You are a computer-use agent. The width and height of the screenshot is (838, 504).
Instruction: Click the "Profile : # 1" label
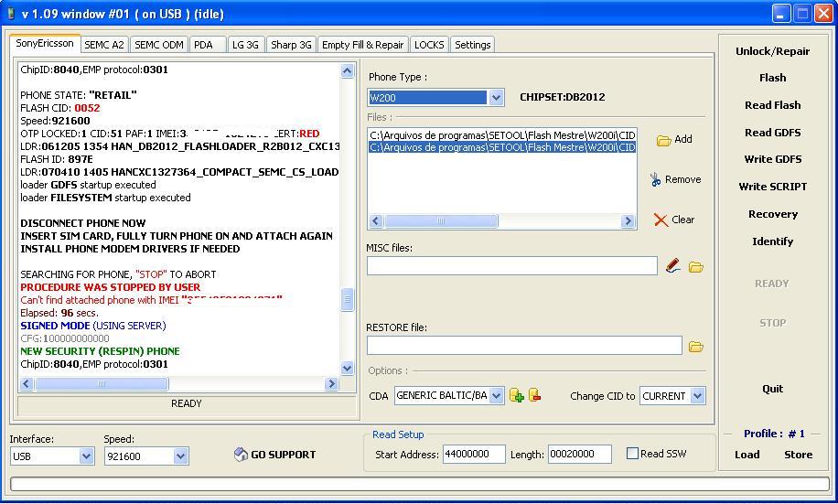[774, 434]
